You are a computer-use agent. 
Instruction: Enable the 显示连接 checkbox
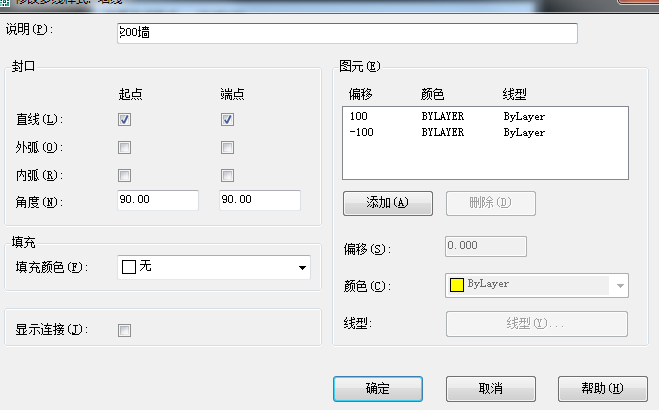point(125,330)
